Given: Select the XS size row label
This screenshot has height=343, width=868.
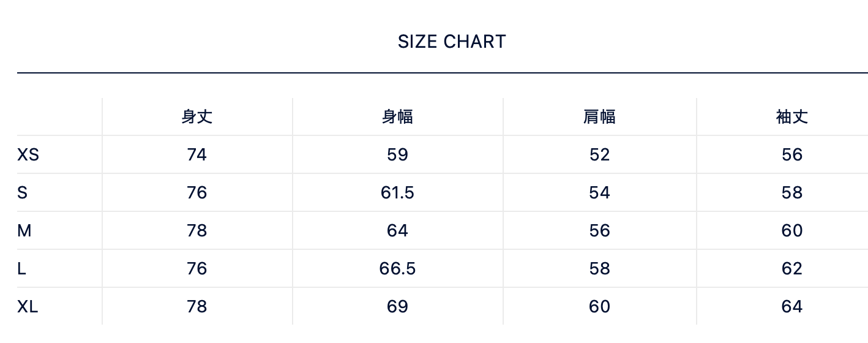Looking at the screenshot, I should point(28,155).
